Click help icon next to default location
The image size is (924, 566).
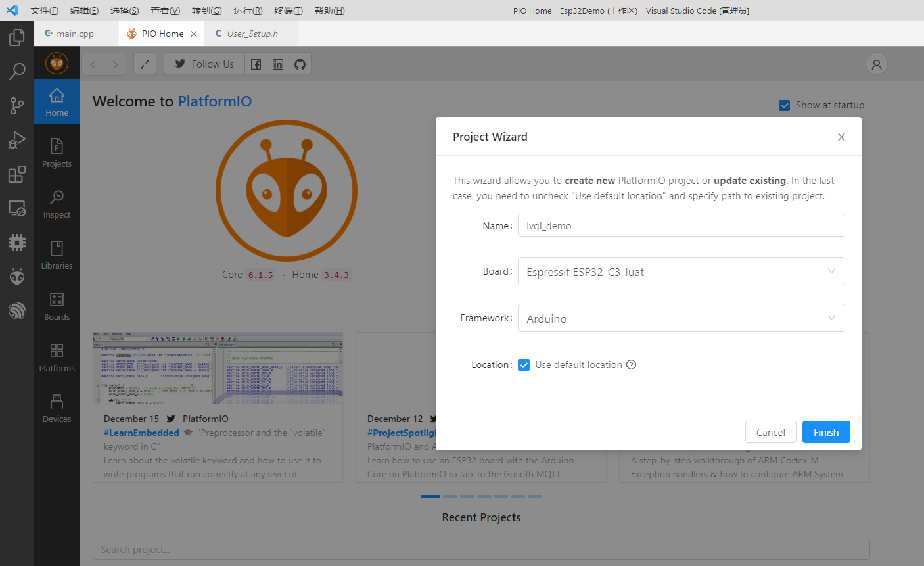point(632,365)
